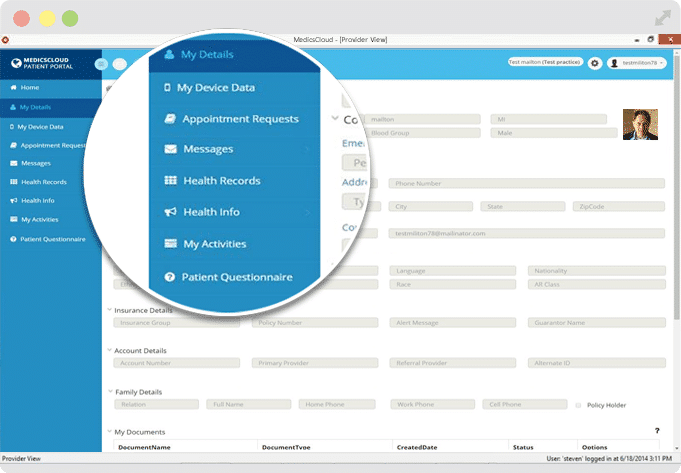Click the Phone Number field
Image resolution: width=681 pixels, height=473 pixels.
[526, 183]
